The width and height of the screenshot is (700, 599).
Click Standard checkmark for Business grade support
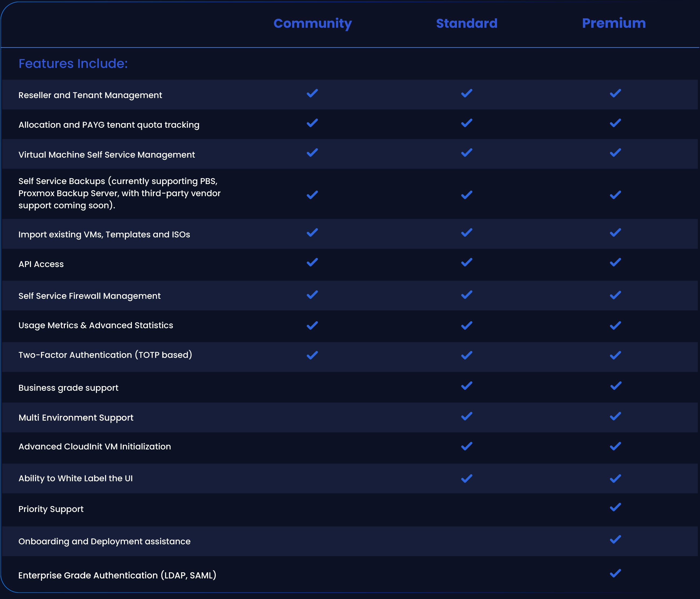[467, 386]
